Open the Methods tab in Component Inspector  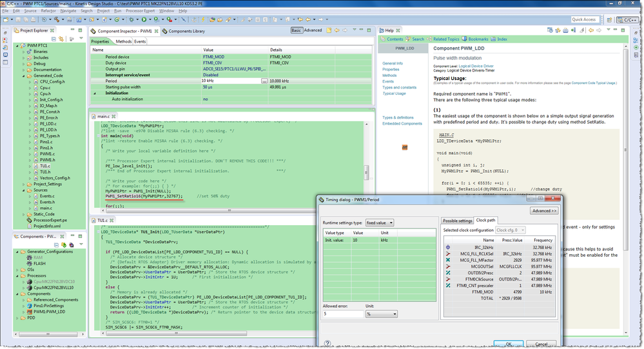pyautogui.click(x=123, y=41)
